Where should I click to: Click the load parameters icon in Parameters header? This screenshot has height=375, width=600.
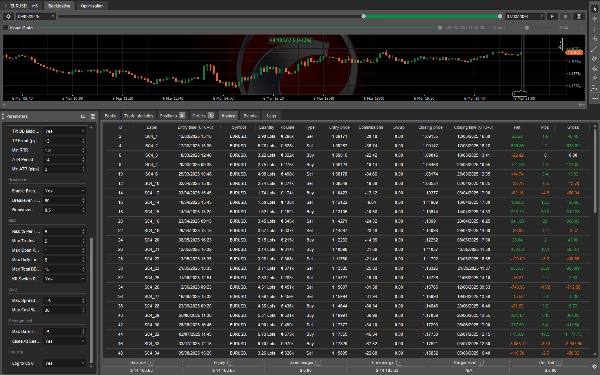(83, 116)
